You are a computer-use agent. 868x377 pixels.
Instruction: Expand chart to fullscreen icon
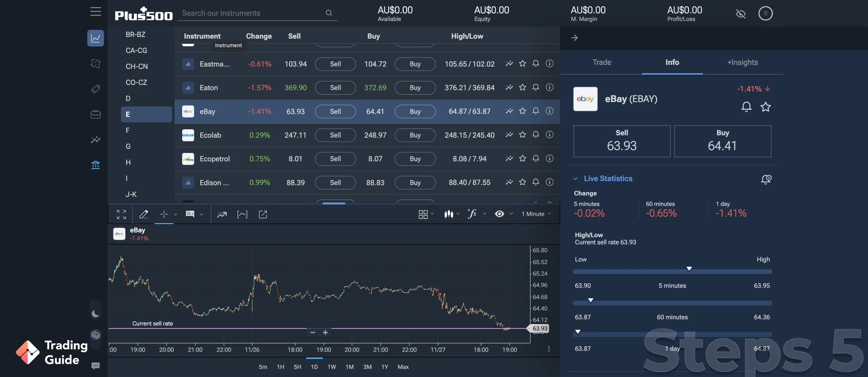tap(121, 214)
